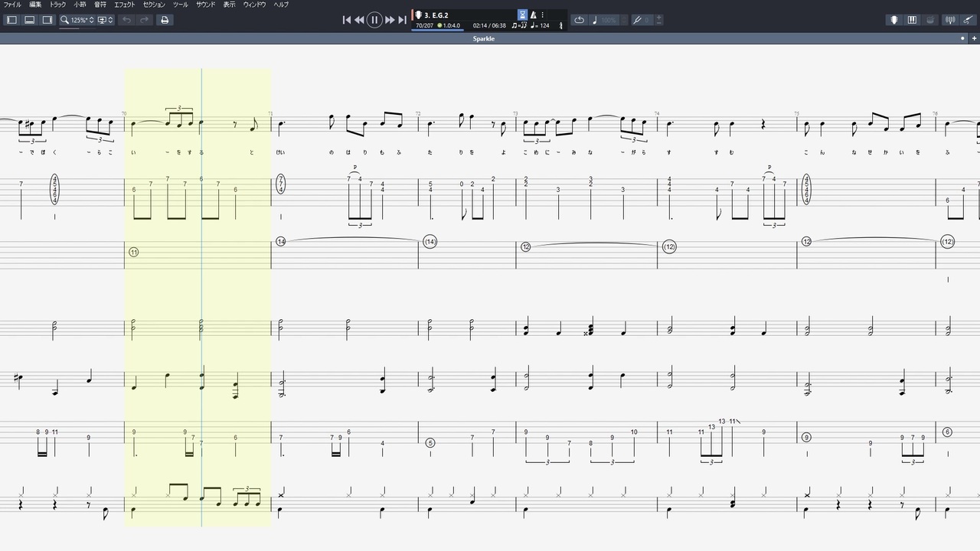Show the guitar fretboard view
The image size is (980, 551).
pyautogui.click(x=893, y=20)
